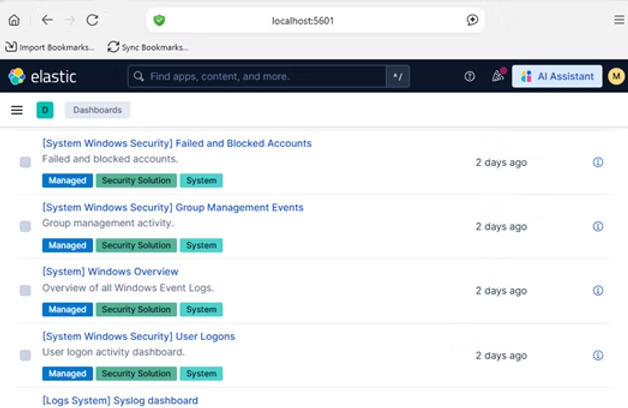Open the User Logons dashboard
628x408 pixels.
[139, 336]
